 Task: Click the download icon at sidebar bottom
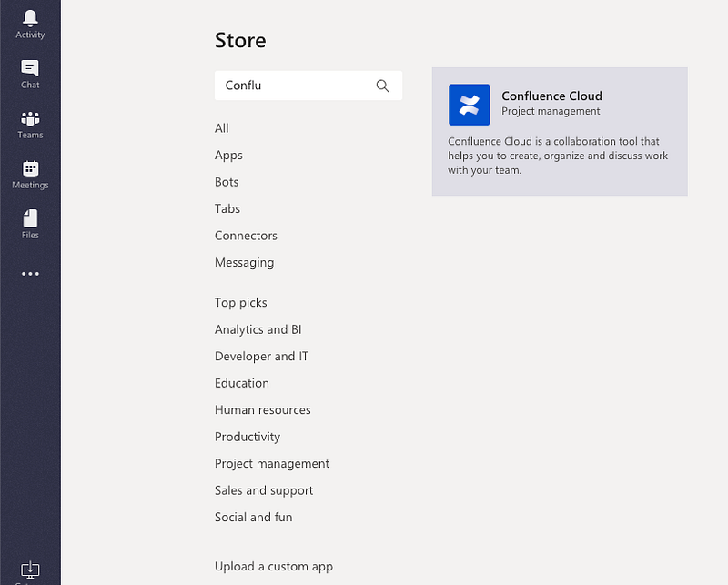tap(30, 570)
